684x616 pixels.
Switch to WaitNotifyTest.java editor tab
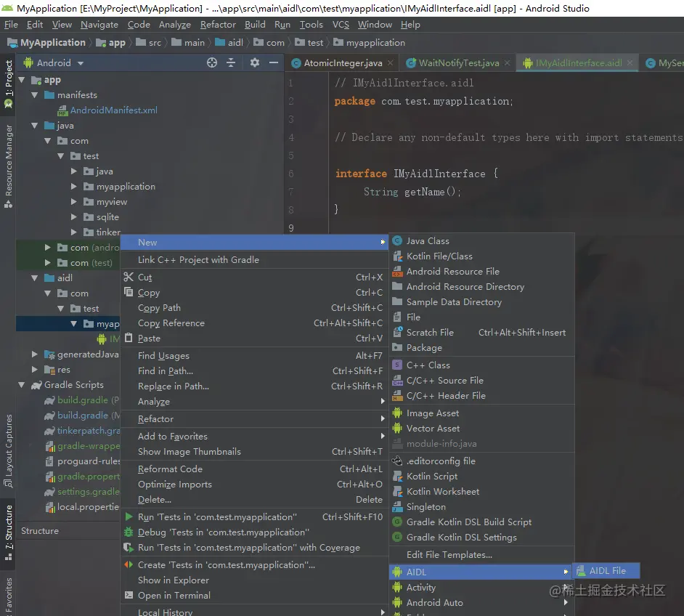[x=458, y=63]
